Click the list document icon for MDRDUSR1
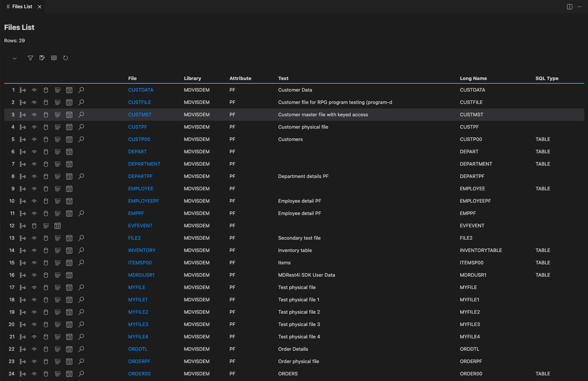This screenshot has width=588, height=381. [69, 275]
